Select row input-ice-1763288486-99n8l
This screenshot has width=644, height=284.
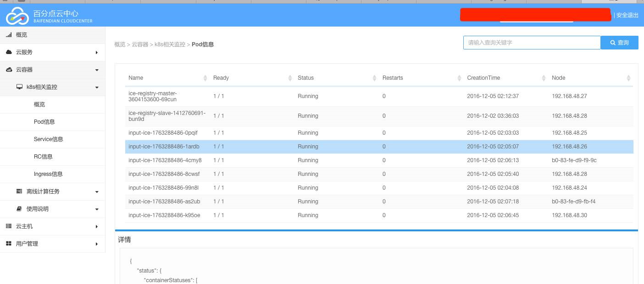point(379,188)
